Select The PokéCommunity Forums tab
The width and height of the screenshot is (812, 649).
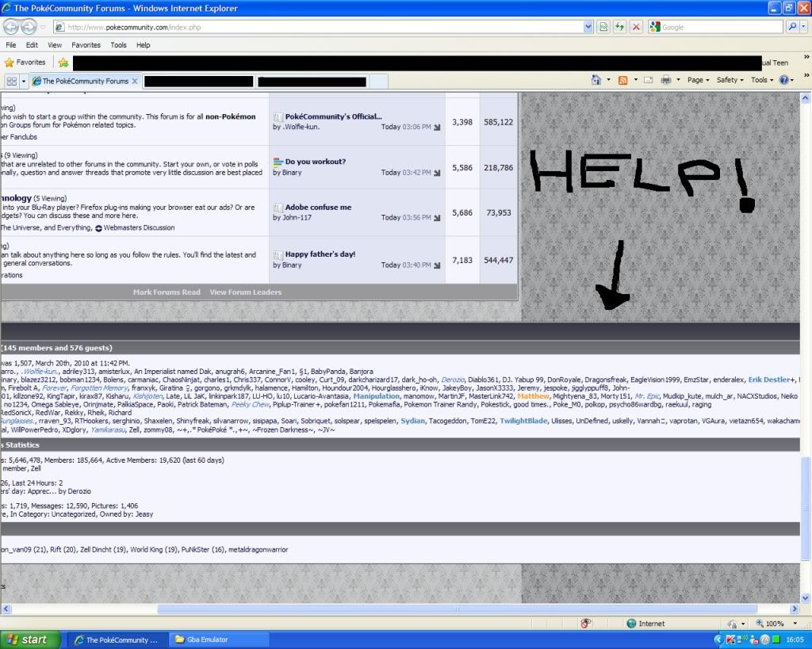pos(85,82)
